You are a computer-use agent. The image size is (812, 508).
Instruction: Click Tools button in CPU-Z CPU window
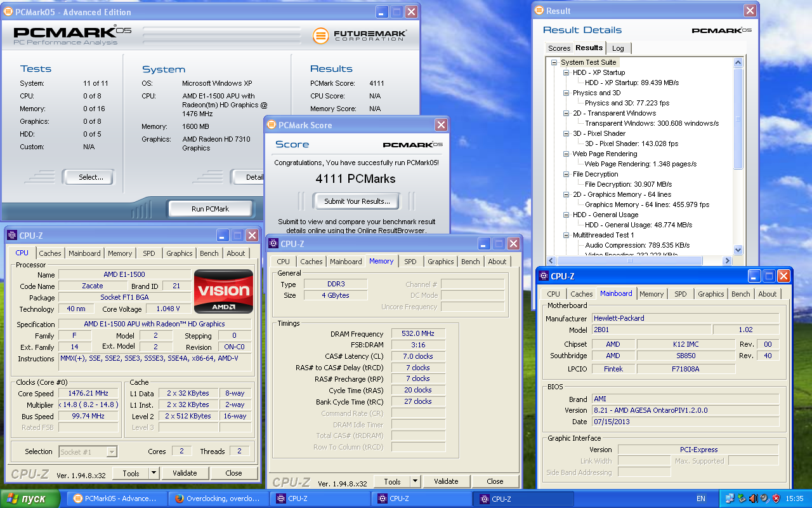tap(131, 473)
